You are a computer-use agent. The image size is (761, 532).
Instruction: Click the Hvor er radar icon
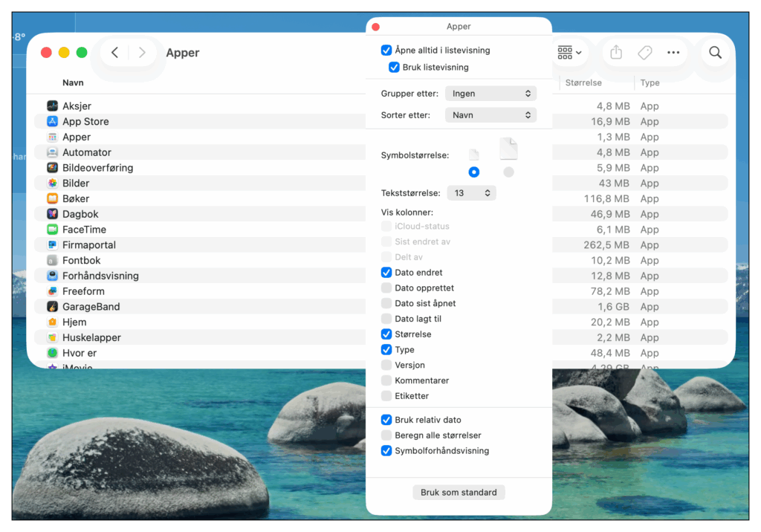tap(53, 353)
